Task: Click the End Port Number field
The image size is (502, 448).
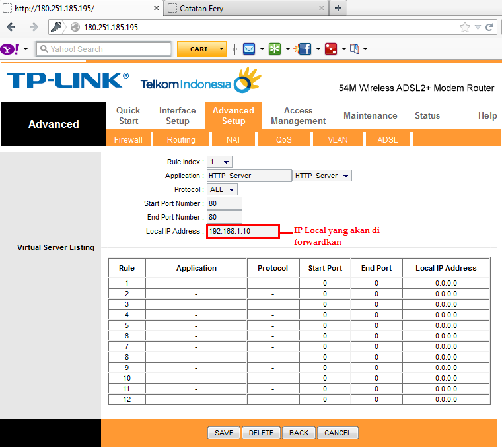Action: click(x=224, y=217)
